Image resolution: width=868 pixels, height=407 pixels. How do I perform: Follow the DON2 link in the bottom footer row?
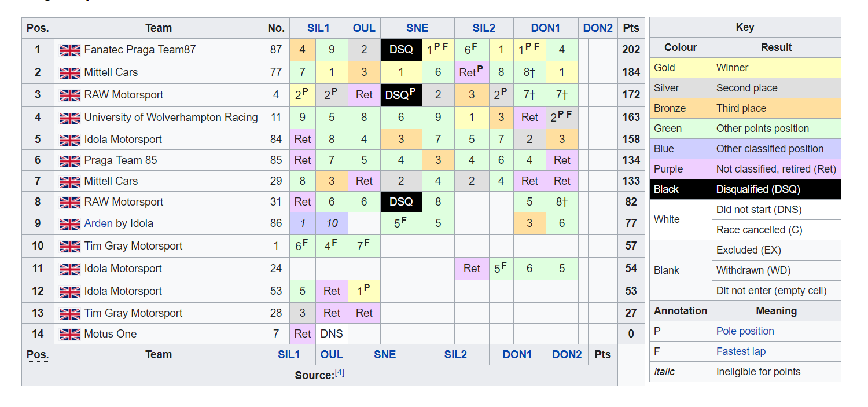pyautogui.click(x=567, y=355)
